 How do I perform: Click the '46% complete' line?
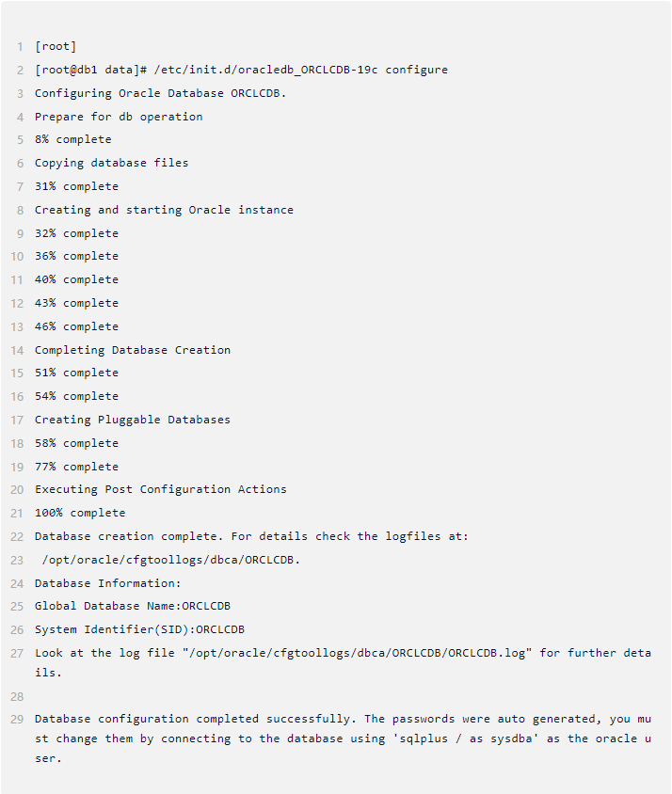pyautogui.click(x=76, y=326)
